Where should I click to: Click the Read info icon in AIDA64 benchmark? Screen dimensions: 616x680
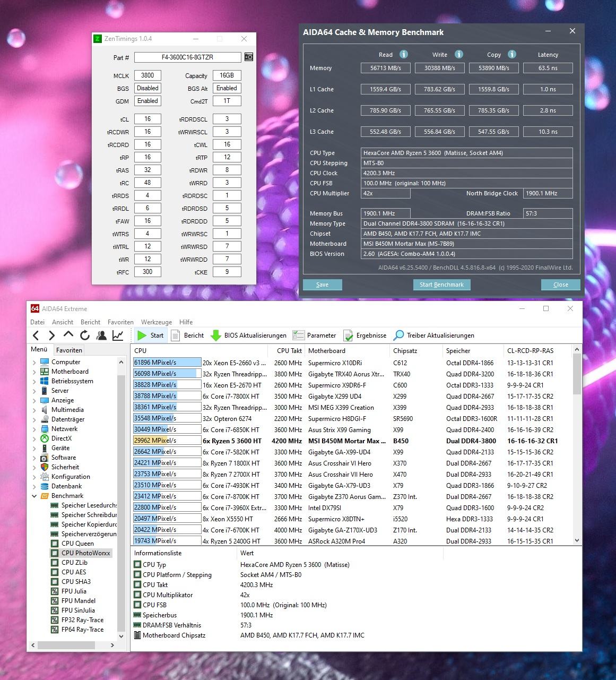403,54
